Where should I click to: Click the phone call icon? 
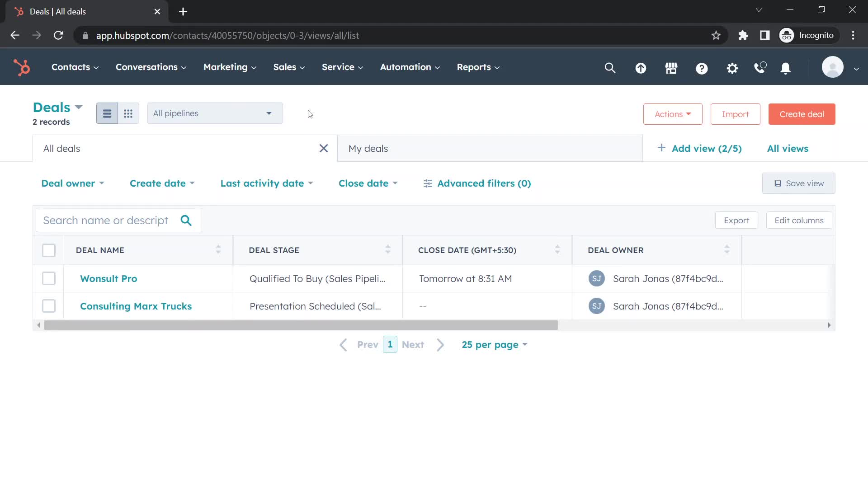click(x=760, y=67)
